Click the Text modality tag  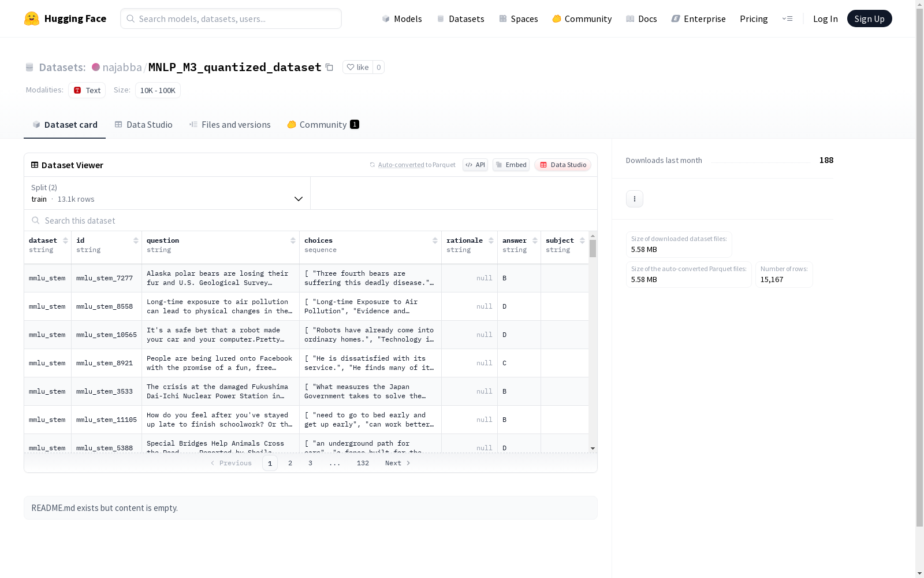point(87,90)
